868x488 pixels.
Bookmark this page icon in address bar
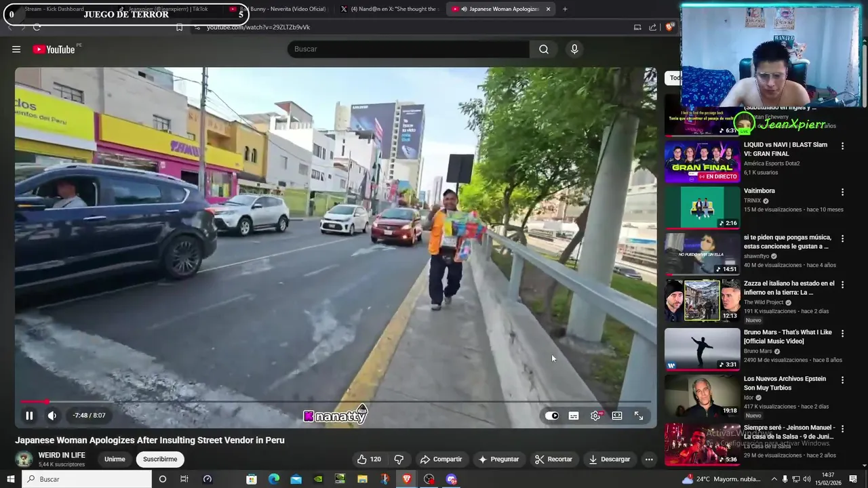click(179, 27)
